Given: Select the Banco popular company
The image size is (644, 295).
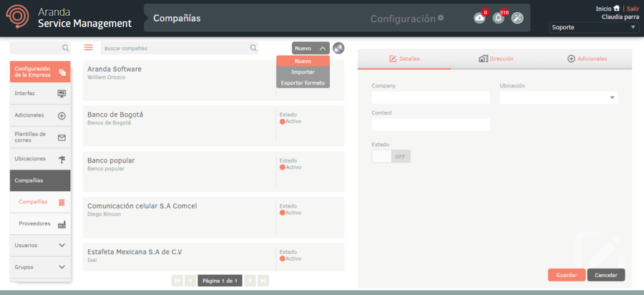Looking at the screenshot, I should pos(213,172).
